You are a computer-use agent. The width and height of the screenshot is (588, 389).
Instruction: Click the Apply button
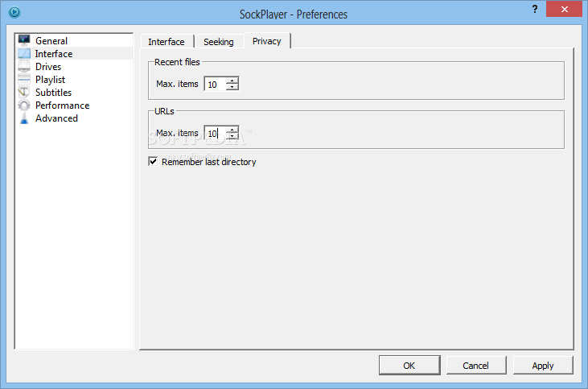click(543, 366)
